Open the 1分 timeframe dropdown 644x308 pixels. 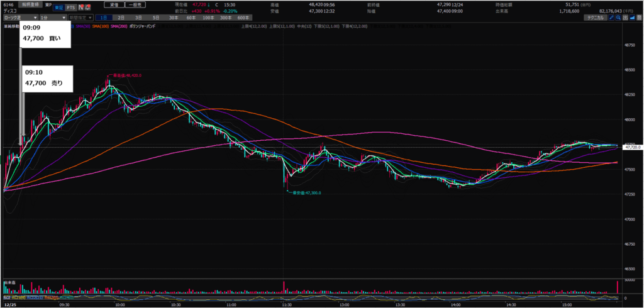[x=52, y=18]
